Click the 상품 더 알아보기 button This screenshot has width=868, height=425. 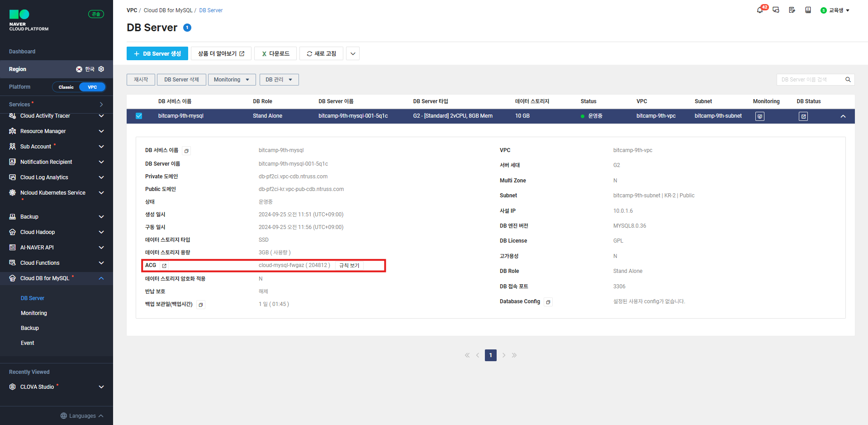[x=221, y=53]
